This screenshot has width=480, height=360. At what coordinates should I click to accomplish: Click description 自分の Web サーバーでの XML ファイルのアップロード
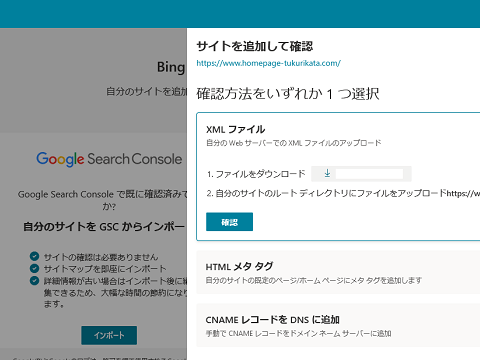[294, 143]
